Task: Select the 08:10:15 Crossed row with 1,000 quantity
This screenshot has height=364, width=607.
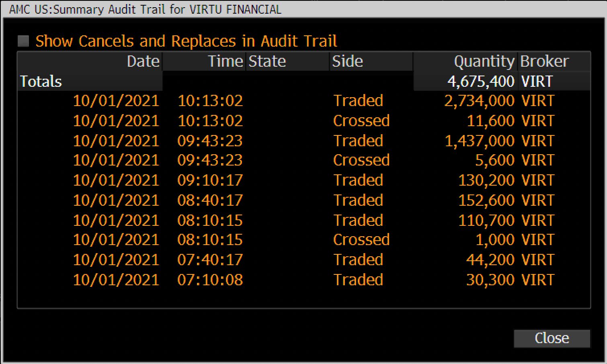Action: pos(281,239)
